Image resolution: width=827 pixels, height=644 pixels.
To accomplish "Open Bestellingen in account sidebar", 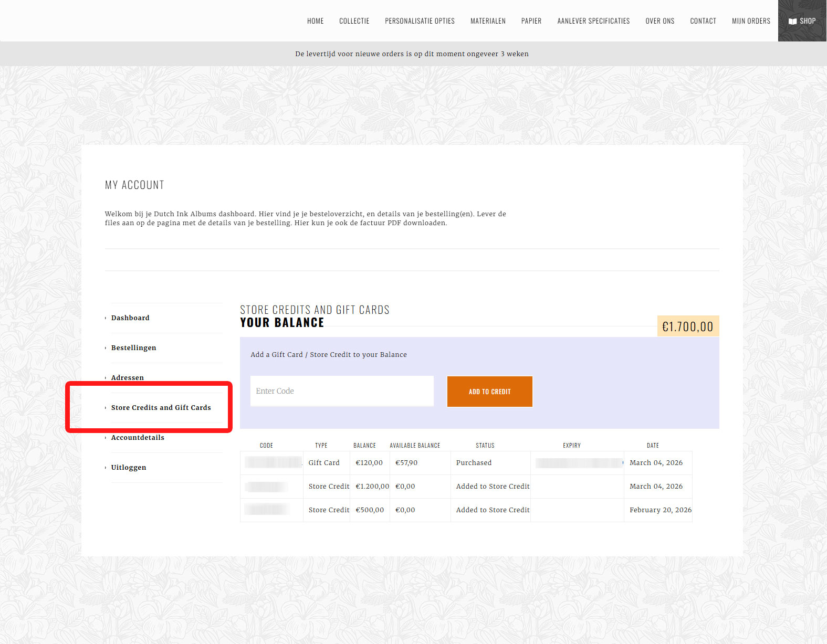I will pyautogui.click(x=133, y=348).
